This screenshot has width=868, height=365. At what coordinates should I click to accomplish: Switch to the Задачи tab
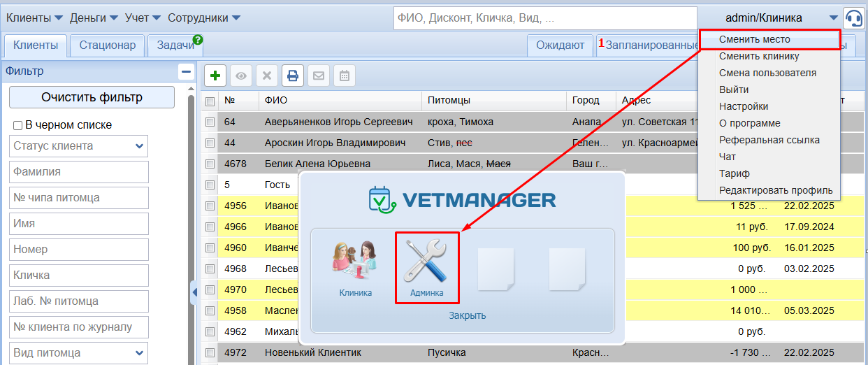[x=175, y=45]
